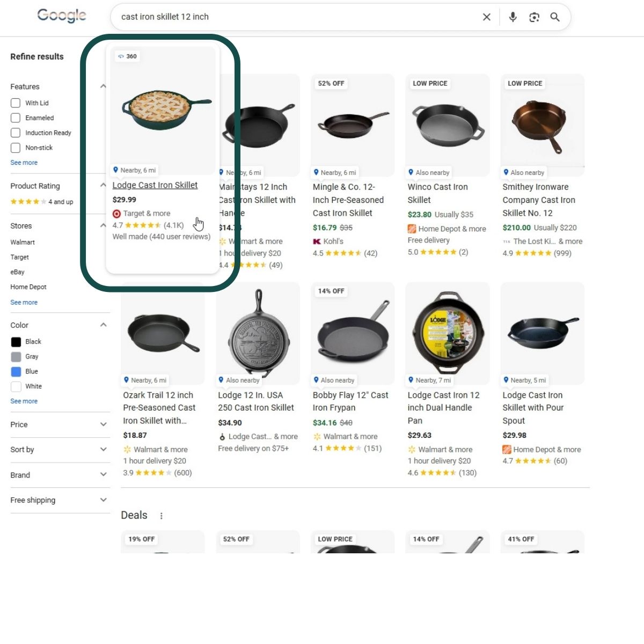This screenshot has width=644, height=644.
Task: Click the Target store logo icon
Action: 116,214
